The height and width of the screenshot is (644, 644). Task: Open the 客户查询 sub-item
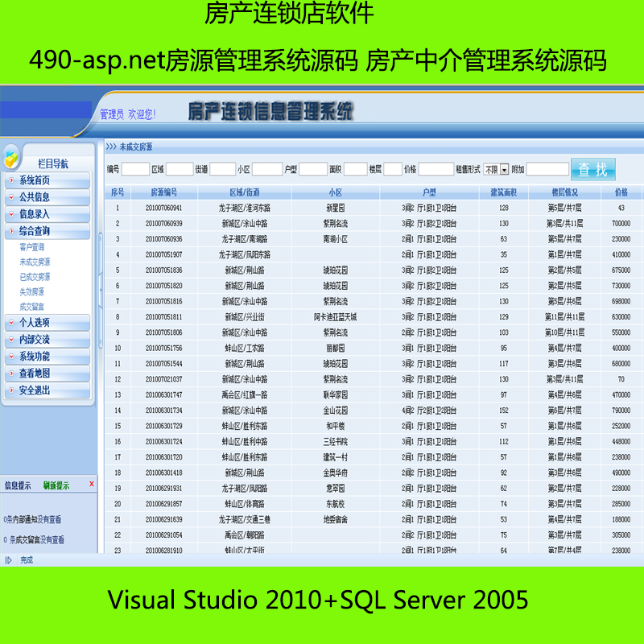click(x=32, y=247)
